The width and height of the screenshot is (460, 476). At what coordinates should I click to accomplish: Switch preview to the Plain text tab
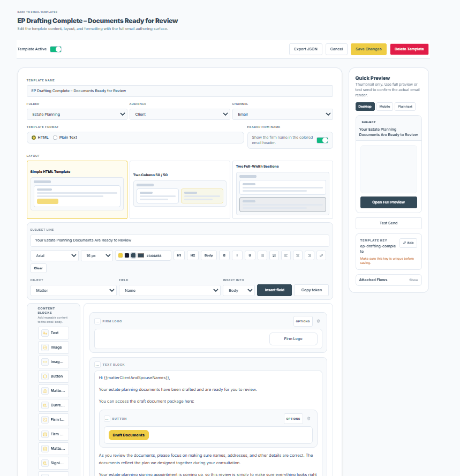tap(405, 107)
